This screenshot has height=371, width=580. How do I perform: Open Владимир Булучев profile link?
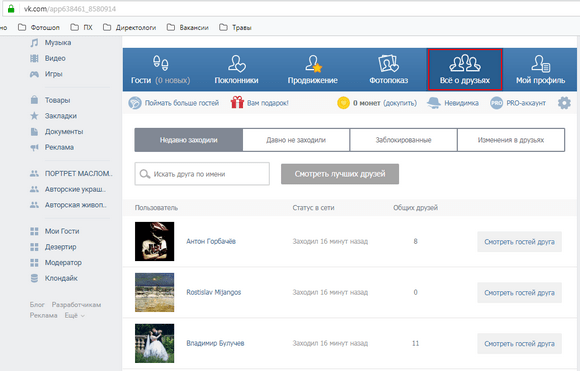[215, 343]
